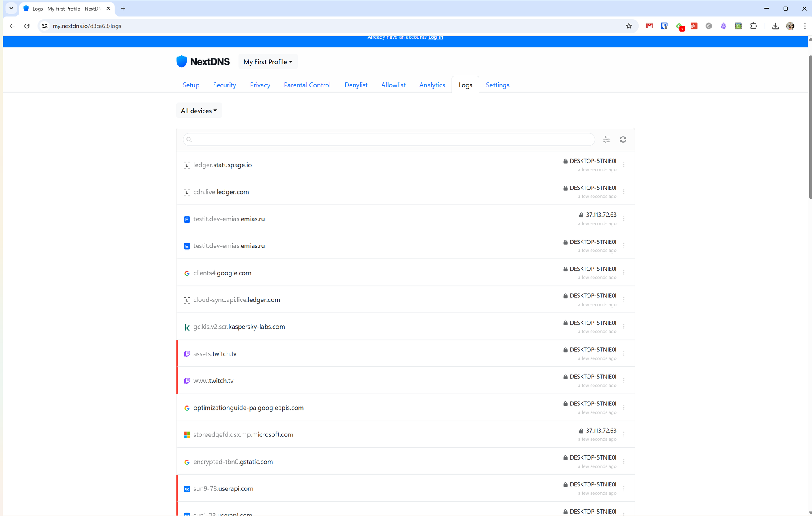
Task: Open the Denylist tab
Action: coord(356,85)
